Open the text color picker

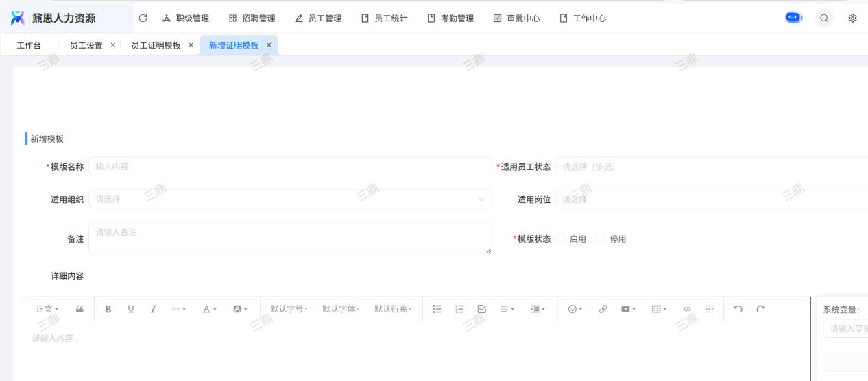click(x=209, y=309)
